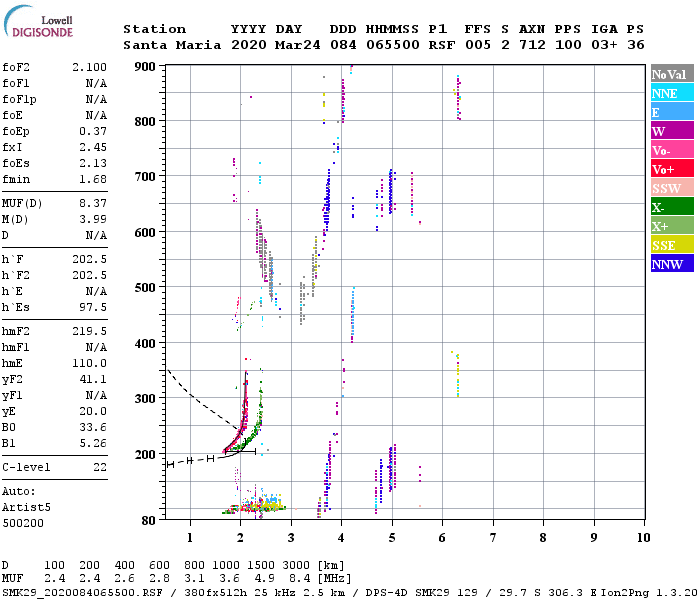This screenshot has width=700, height=600.
Task: Click the MUF 4.9 value at 1500 km
Action: pos(264,579)
